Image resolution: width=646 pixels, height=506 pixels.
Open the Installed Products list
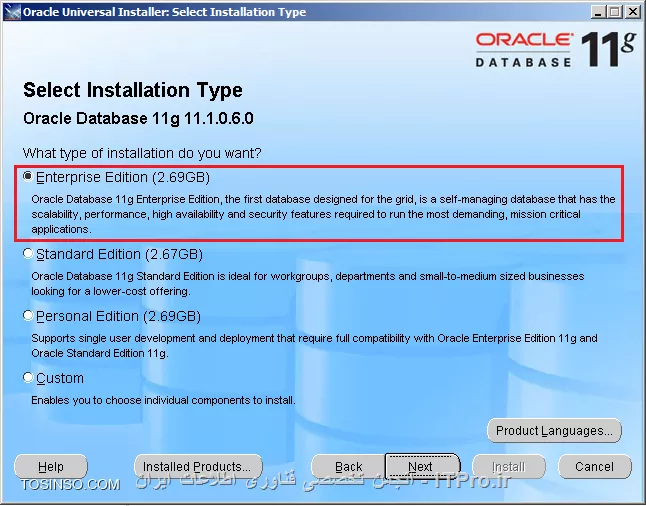click(x=198, y=466)
